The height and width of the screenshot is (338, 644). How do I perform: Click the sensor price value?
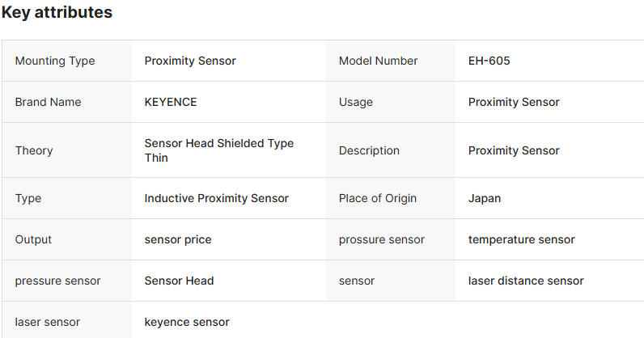point(178,239)
